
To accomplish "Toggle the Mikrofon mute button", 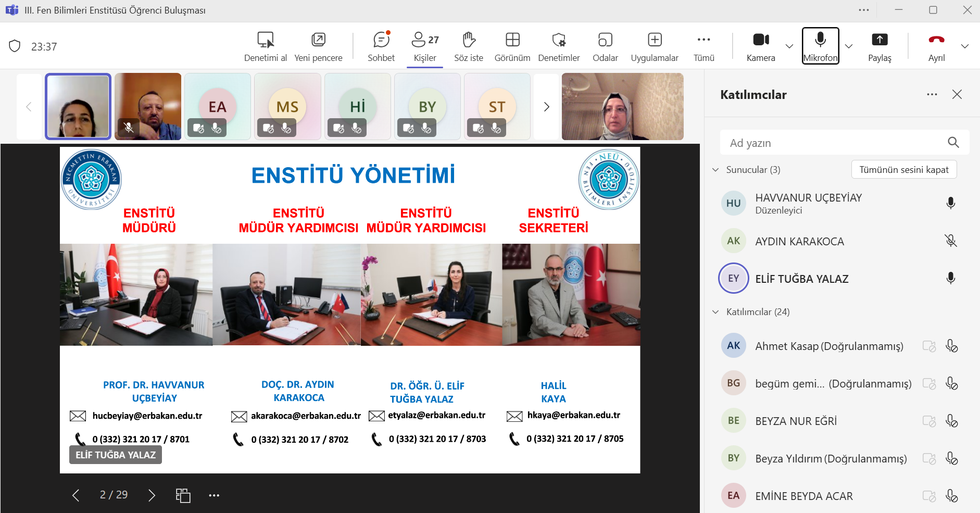I will 820,46.
